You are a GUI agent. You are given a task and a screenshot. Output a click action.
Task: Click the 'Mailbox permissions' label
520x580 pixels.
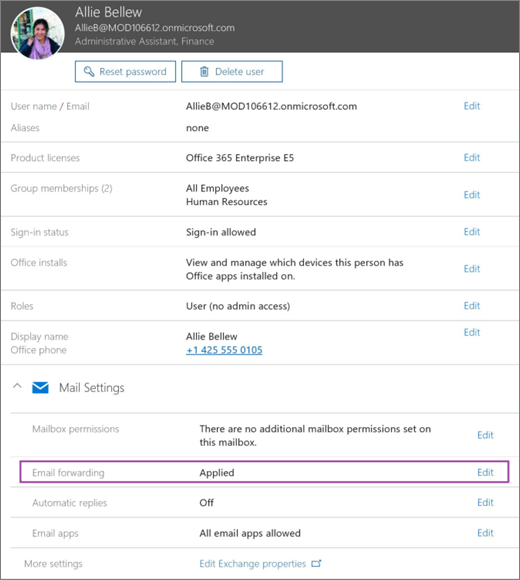point(75,429)
